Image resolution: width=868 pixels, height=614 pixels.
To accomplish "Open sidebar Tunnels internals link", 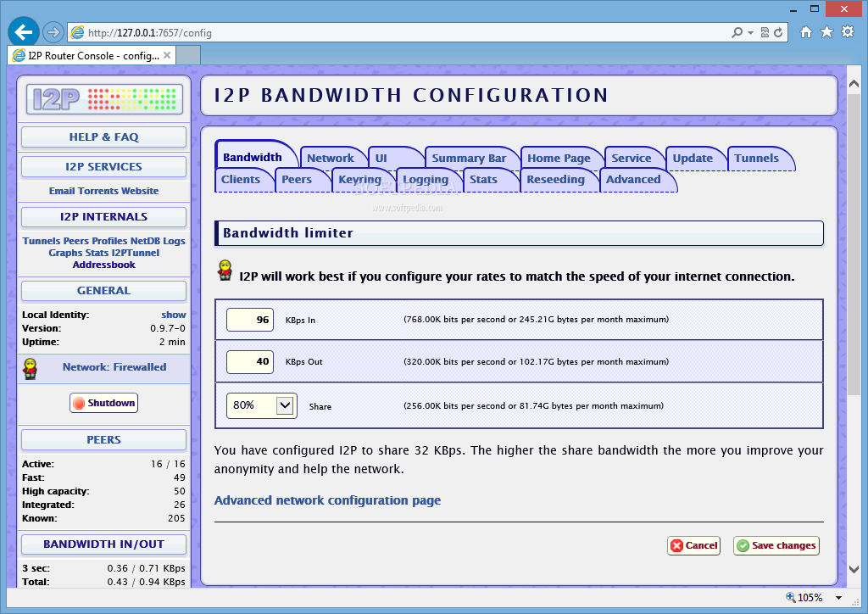I will pyautogui.click(x=42, y=241).
